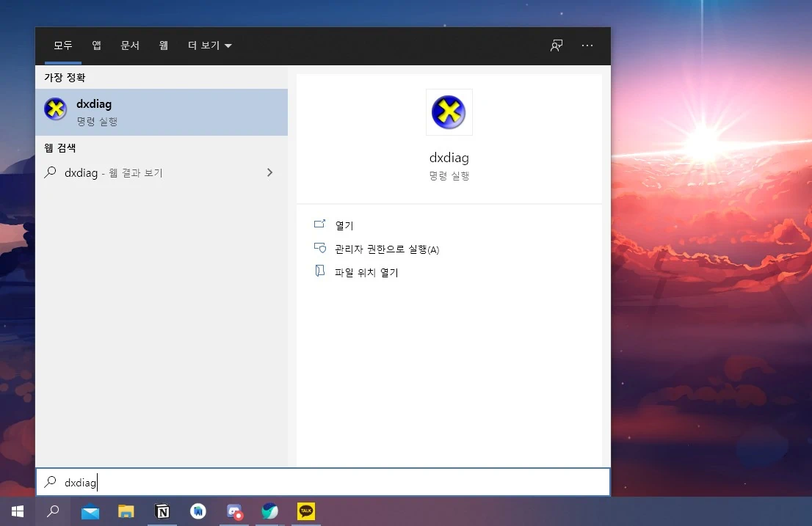Switch to the '앱' tab
This screenshot has height=526, width=812.
(x=95, y=45)
